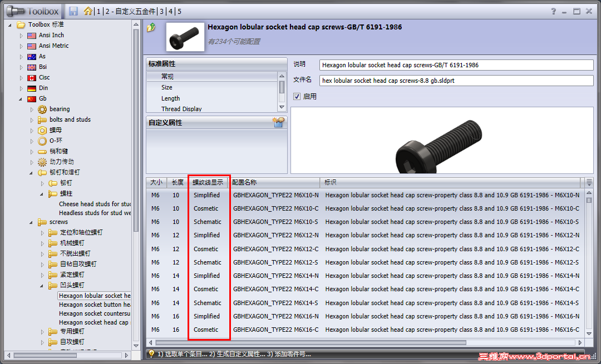Open breadcrumb tab 3

click(162, 12)
